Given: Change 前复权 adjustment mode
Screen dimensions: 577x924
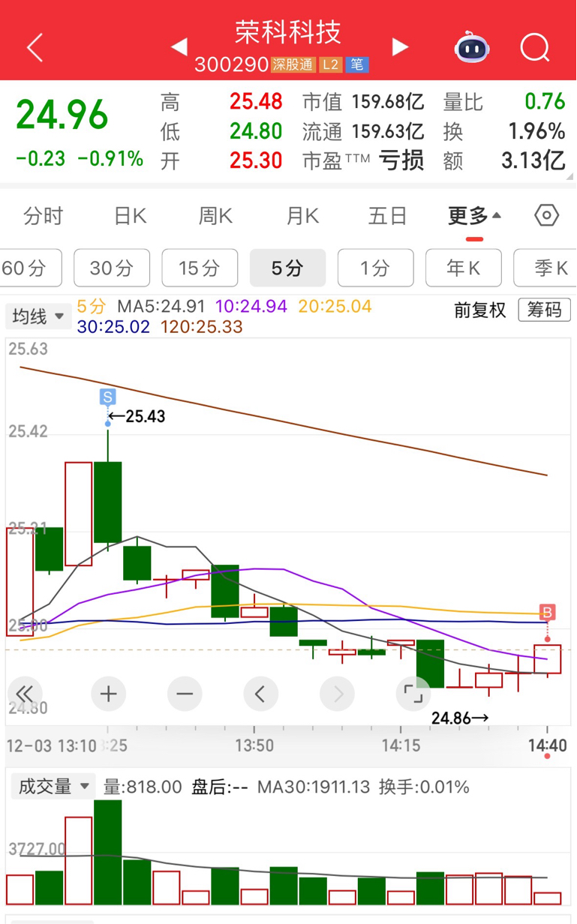Looking at the screenshot, I should [480, 310].
